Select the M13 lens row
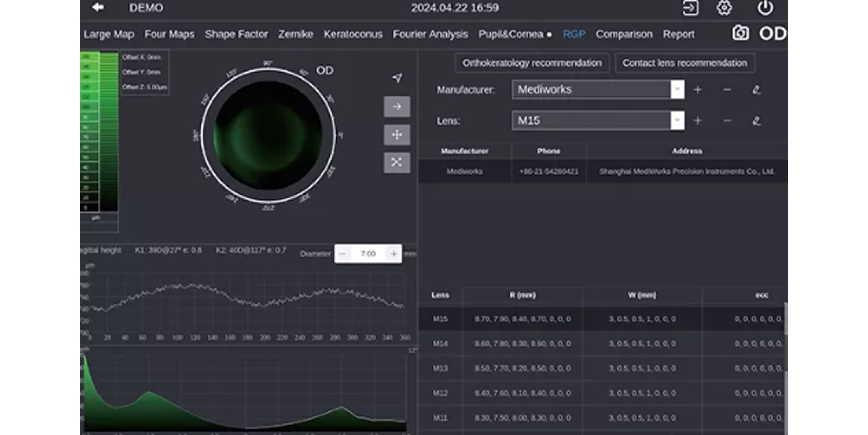The height and width of the screenshot is (435, 868). [x=440, y=368]
